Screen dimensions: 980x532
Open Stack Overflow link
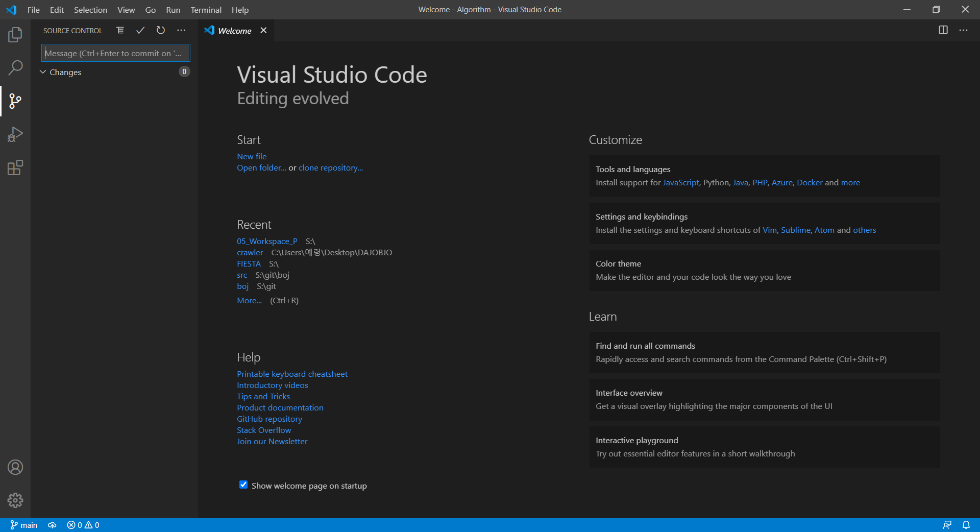264,430
